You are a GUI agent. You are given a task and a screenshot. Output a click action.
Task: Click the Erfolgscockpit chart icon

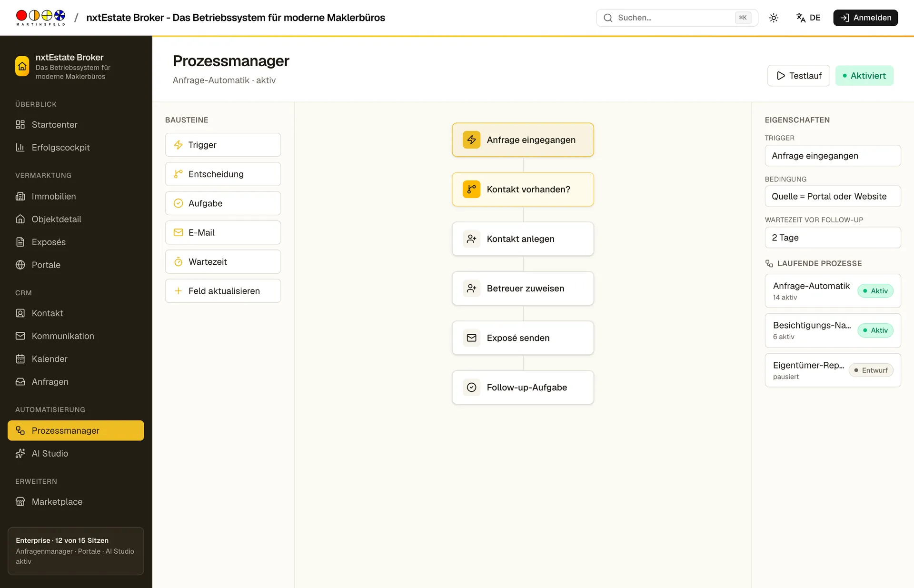point(20,148)
